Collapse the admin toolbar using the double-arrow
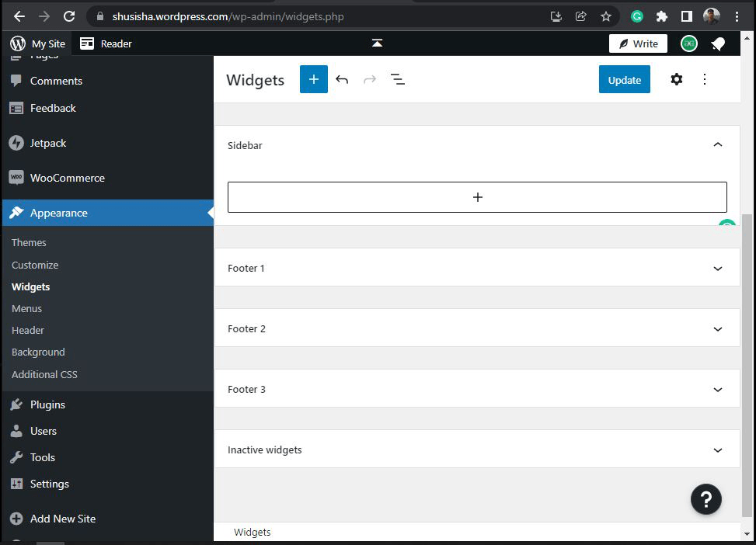756x545 pixels. click(x=377, y=44)
